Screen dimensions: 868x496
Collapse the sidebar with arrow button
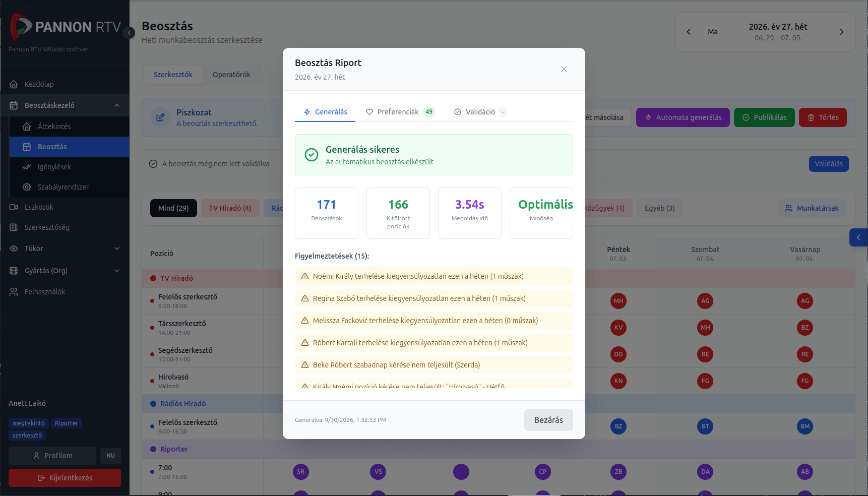[129, 33]
